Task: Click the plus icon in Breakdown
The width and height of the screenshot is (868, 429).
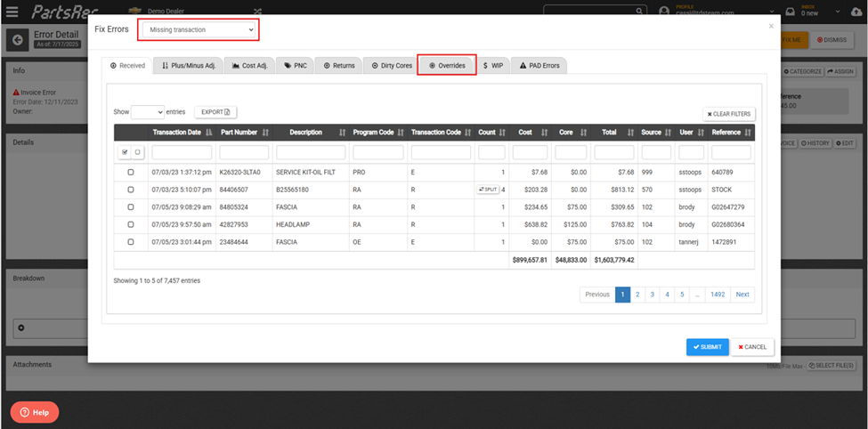Action: click(21, 328)
